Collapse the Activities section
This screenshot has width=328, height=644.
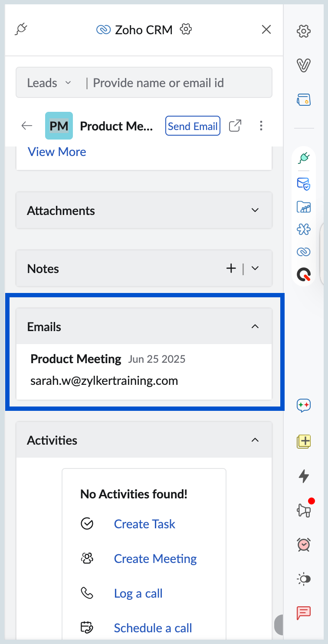[255, 440]
